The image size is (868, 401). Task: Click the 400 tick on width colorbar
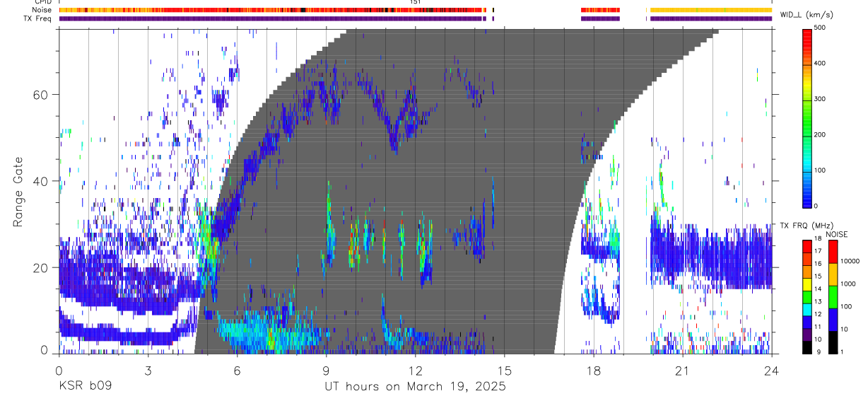click(820, 63)
